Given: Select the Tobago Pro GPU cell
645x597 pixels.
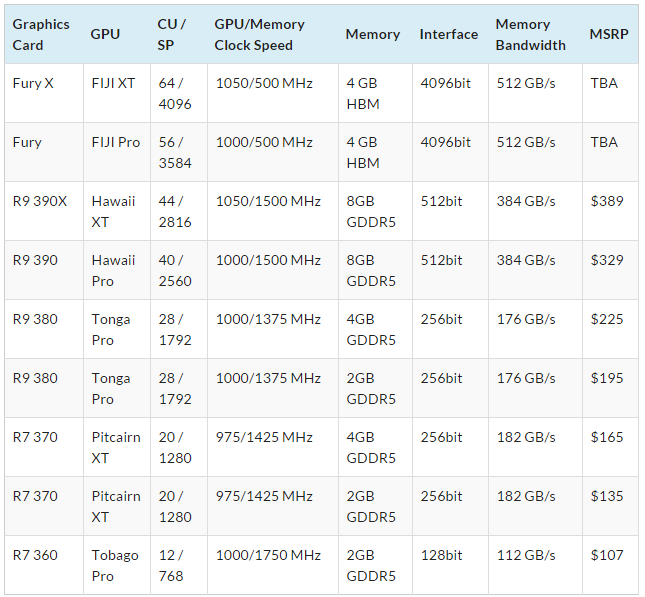Looking at the screenshot, I should (117, 565).
